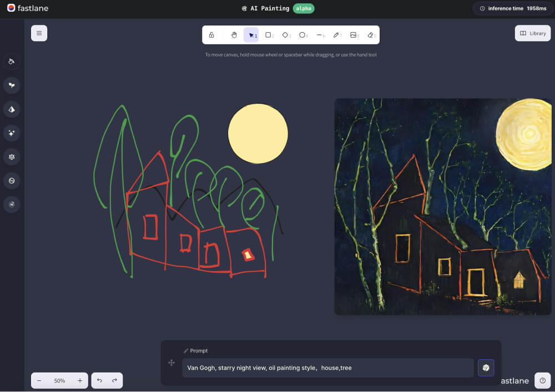
Task: Toggle the canvas lock icon
Action: (211, 35)
